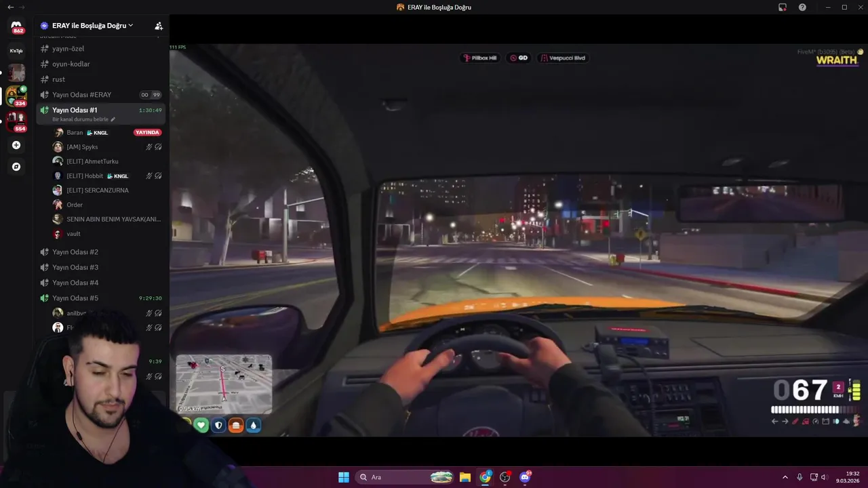Open Google Chrome from the taskbar
The width and height of the screenshot is (868, 488).
click(x=486, y=477)
